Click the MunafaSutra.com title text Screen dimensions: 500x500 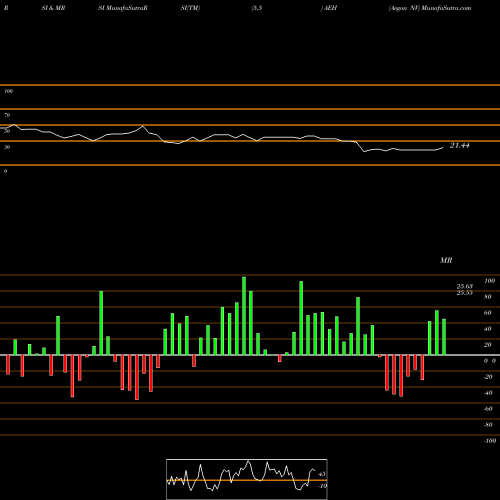point(446,8)
